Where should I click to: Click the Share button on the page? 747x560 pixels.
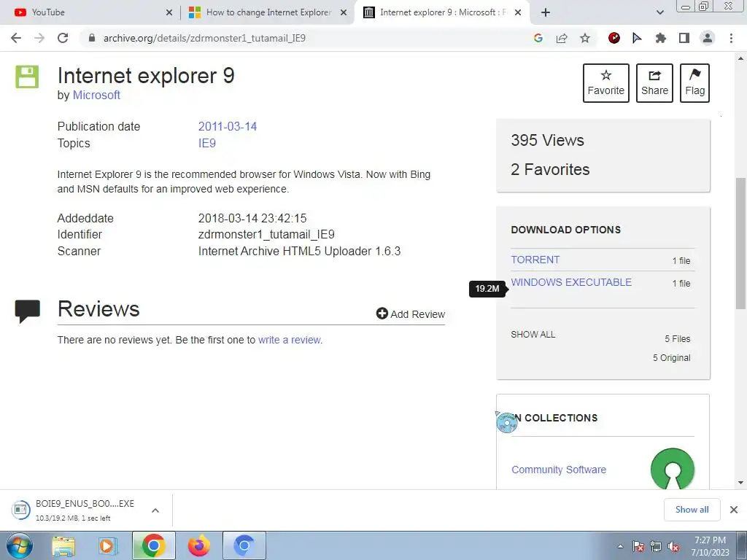(654, 83)
